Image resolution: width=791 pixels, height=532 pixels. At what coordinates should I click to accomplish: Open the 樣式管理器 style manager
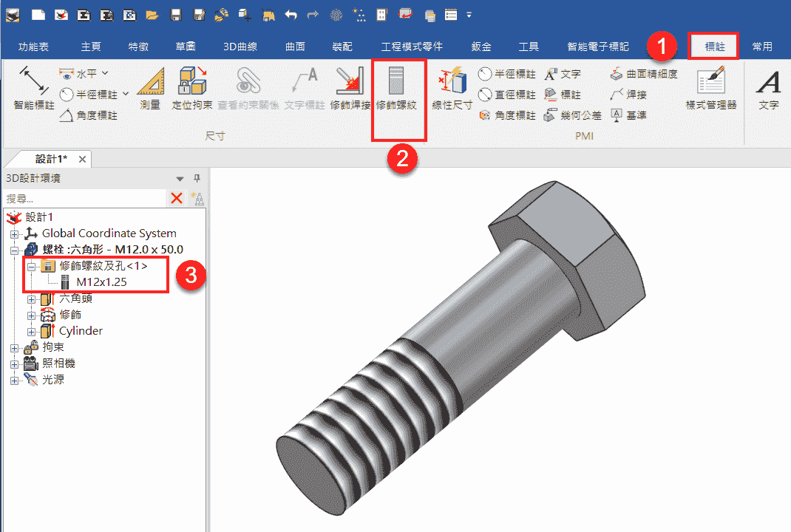click(x=710, y=88)
